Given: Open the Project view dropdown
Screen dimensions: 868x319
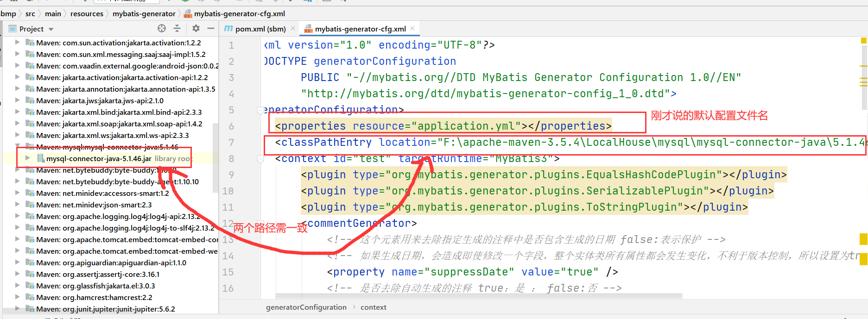Looking at the screenshot, I should [x=51, y=29].
